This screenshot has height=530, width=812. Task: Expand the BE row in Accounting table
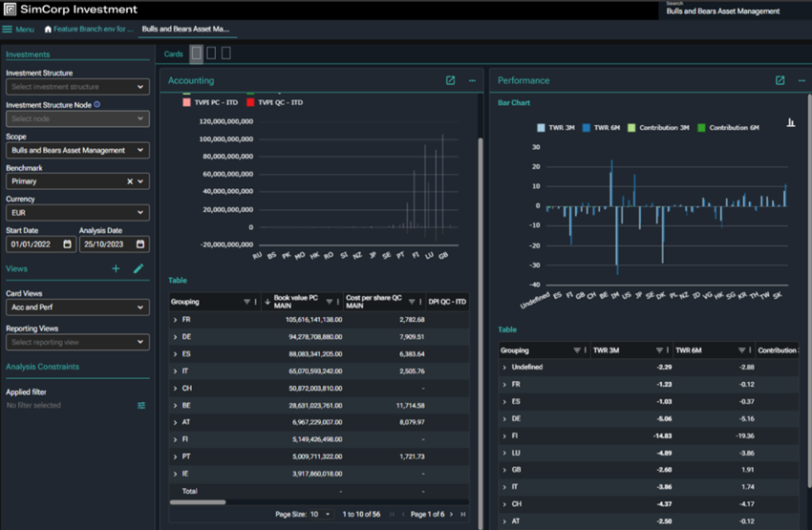point(175,406)
